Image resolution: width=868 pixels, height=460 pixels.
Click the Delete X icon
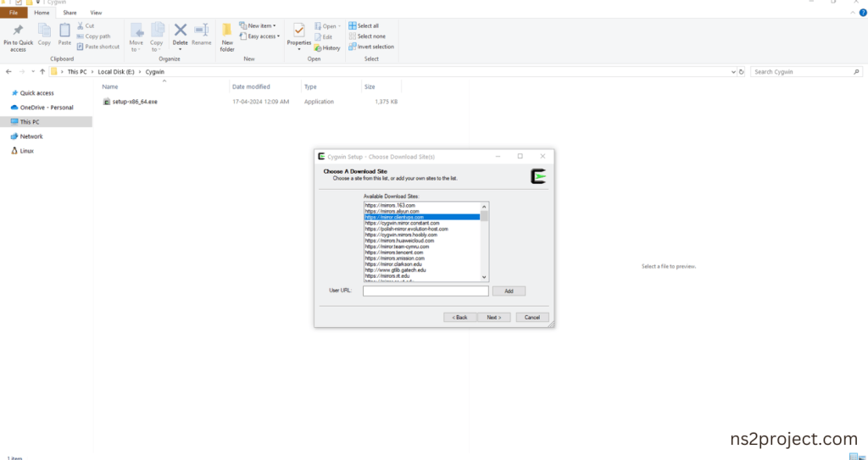(x=180, y=30)
